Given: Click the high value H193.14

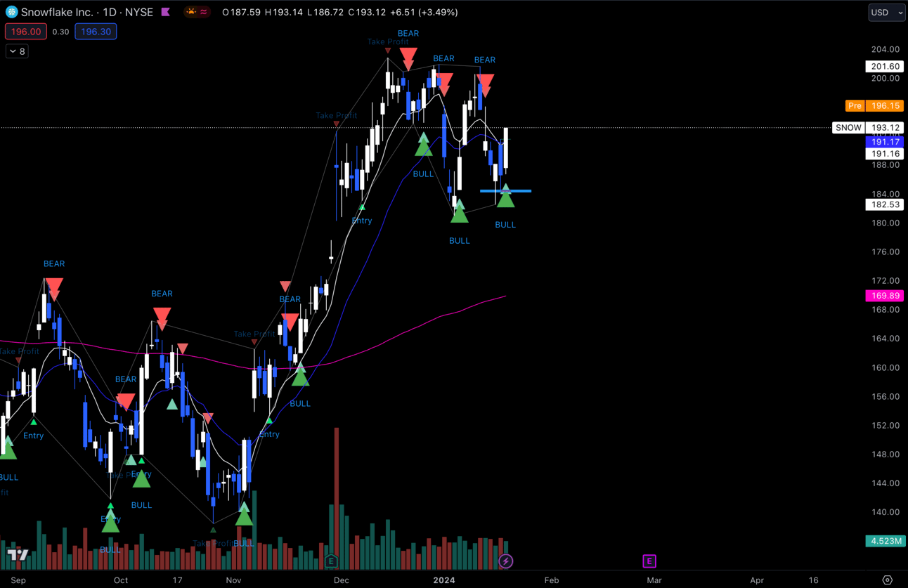Looking at the screenshot, I should (284, 12).
